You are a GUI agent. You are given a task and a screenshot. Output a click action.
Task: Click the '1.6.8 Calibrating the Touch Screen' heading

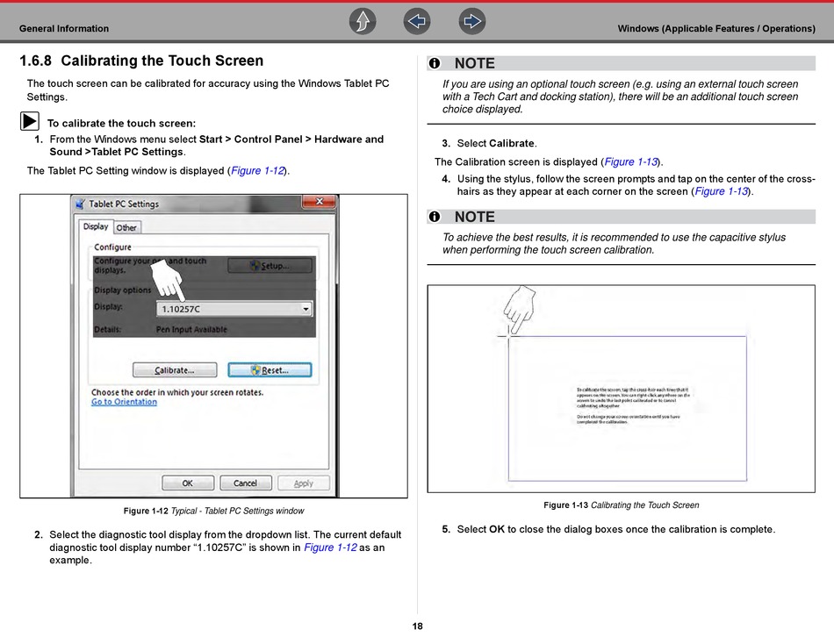click(141, 61)
